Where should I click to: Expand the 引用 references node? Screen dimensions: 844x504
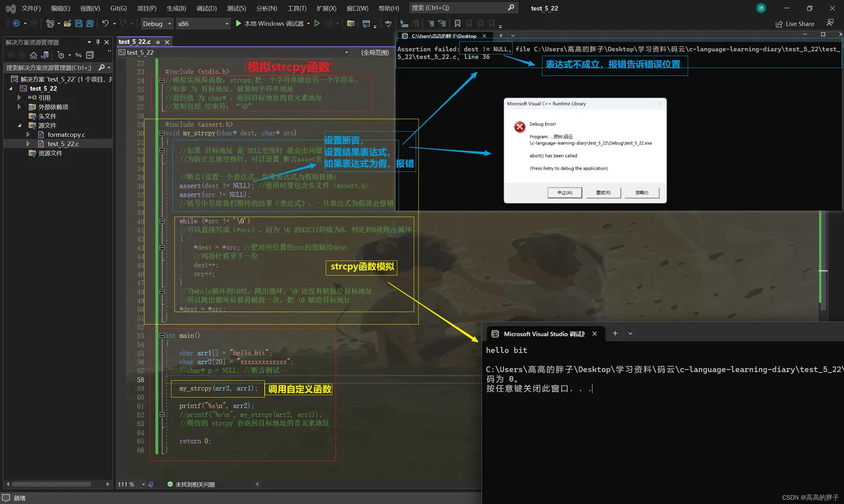point(19,98)
